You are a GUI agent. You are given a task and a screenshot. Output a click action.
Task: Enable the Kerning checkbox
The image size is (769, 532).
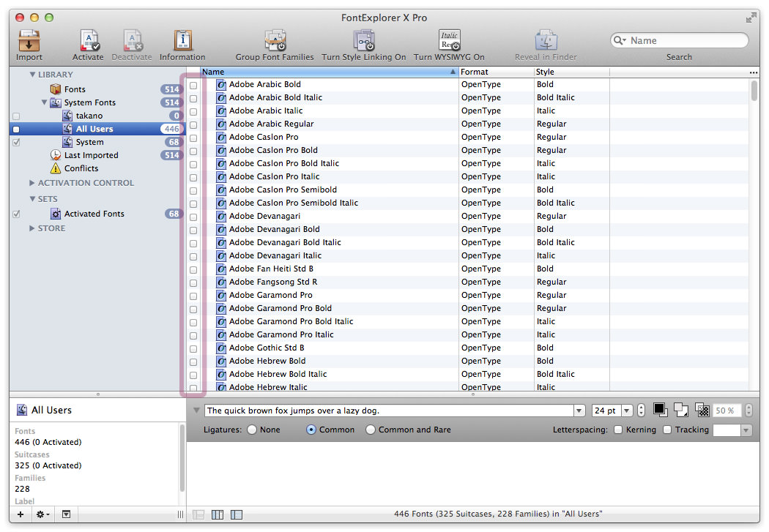618,430
